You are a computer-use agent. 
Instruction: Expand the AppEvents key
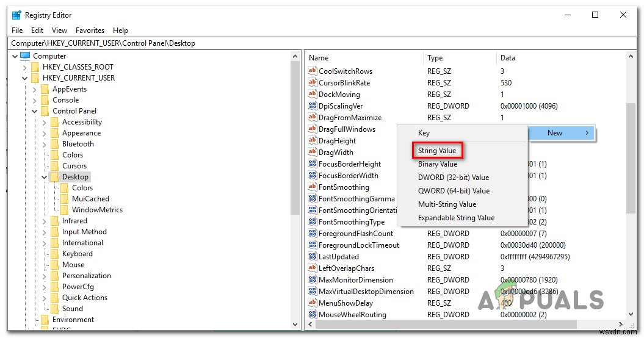tap(35, 89)
